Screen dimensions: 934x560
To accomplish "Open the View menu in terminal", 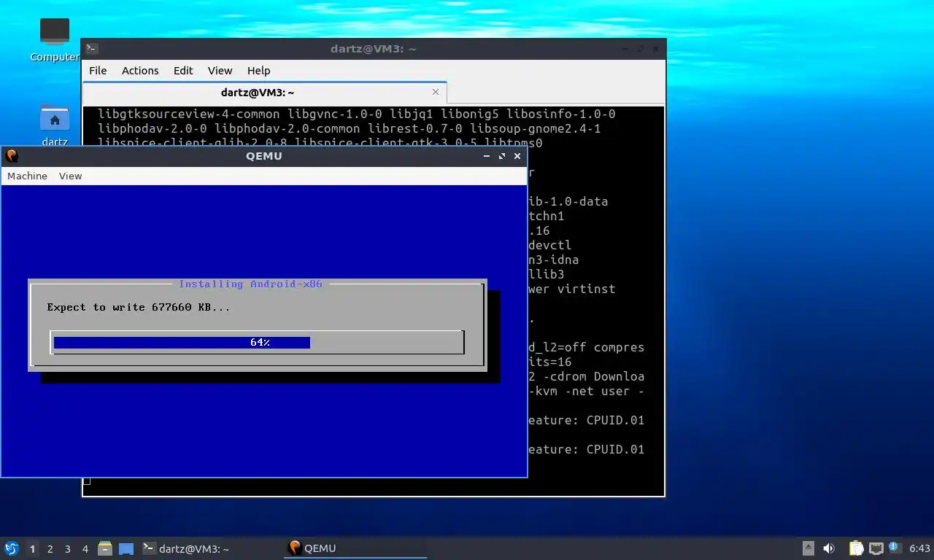I will (x=220, y=71).
